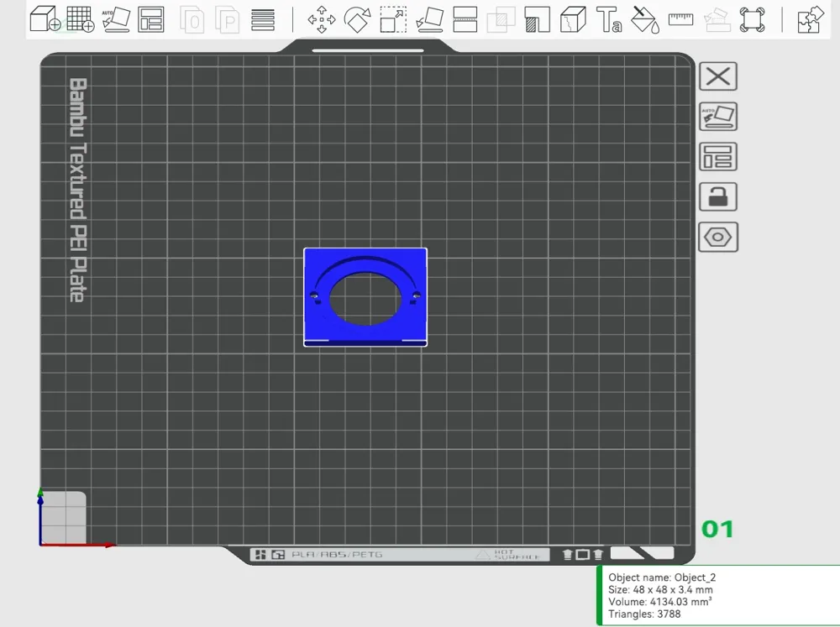Click the puzzle-piece Assemble icon
The image size is (840, 627).
click(x=810, y=19)
